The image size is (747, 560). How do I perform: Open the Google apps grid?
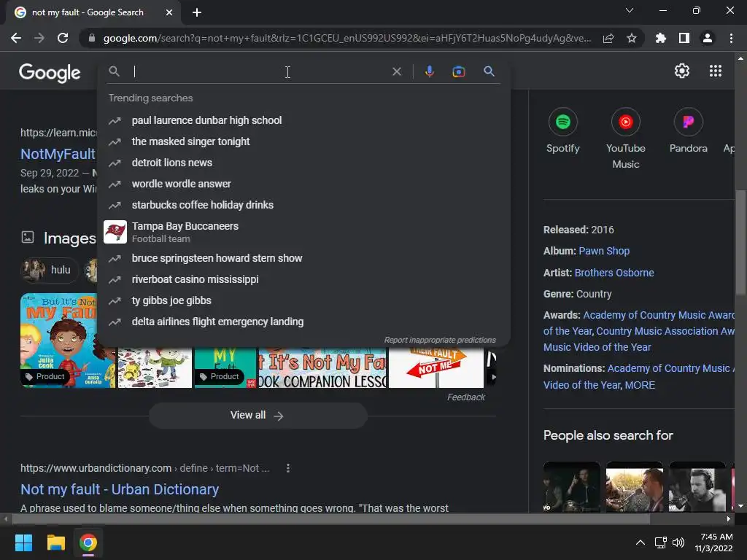[716, 71]
